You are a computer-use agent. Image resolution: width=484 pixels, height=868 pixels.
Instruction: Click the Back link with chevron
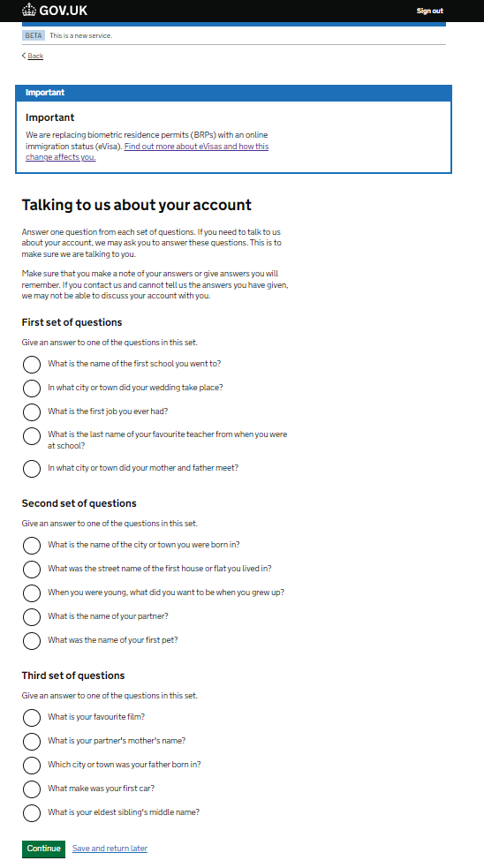point(33,56)
